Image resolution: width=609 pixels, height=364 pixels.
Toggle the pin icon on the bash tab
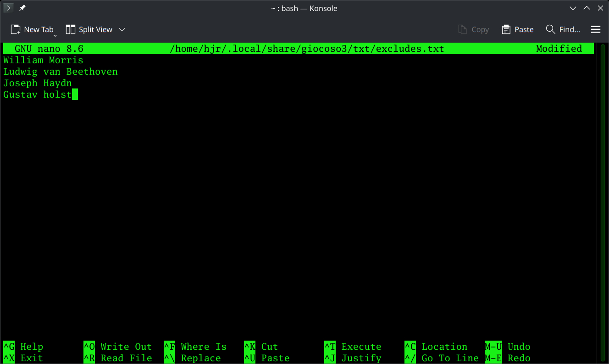[22, 7]
